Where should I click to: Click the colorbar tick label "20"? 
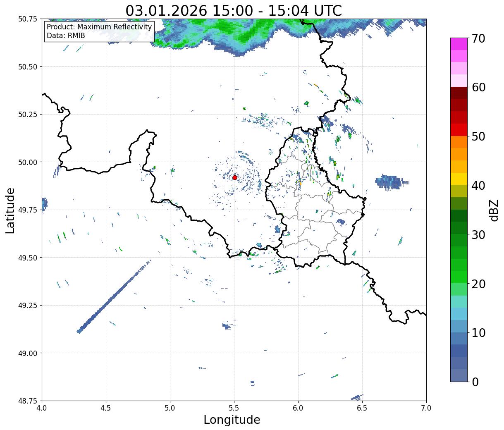click(478, 284)
